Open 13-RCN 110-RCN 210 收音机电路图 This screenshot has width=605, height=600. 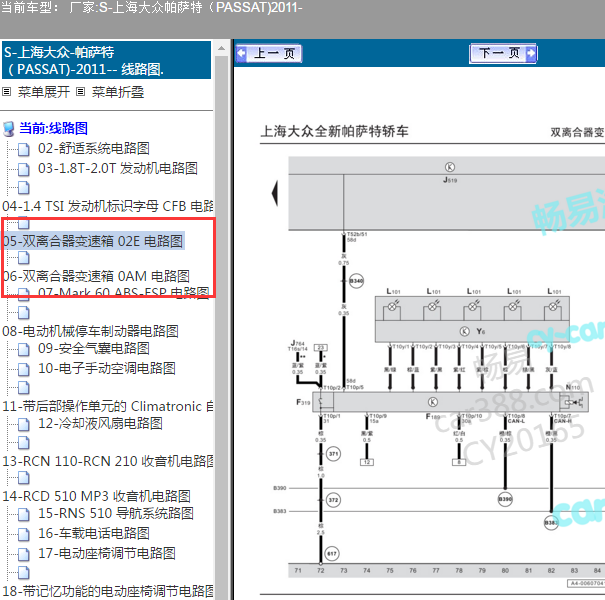(x=108, y=461)
